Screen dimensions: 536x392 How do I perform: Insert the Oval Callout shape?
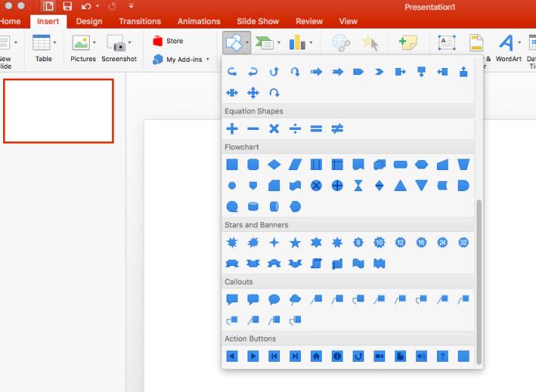(x=274, y=299)
